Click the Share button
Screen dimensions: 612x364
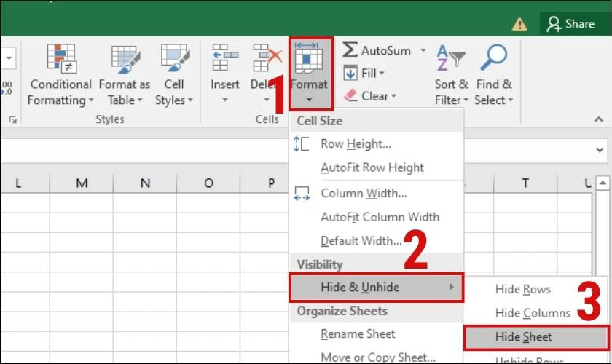click(x=570, y=24)
